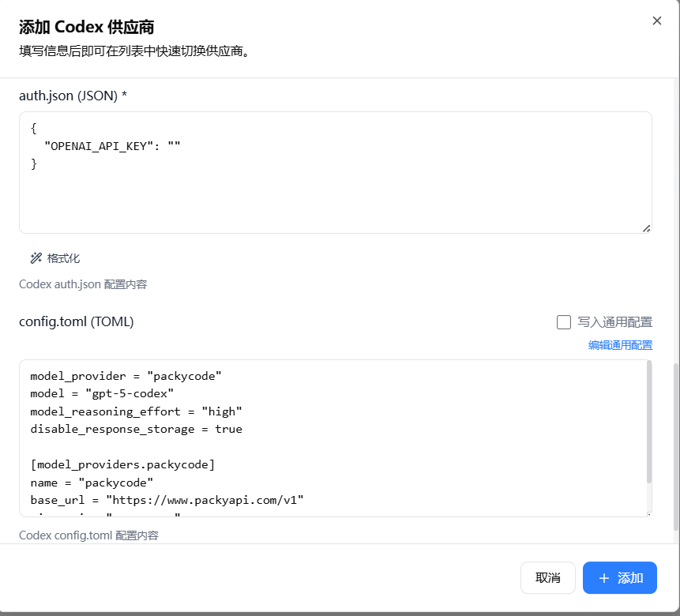The height and width of the screenshot is (616, 680).
Task: Click the Codex config.toml 配置内容 hint text
Action: [x=88, y=535]
